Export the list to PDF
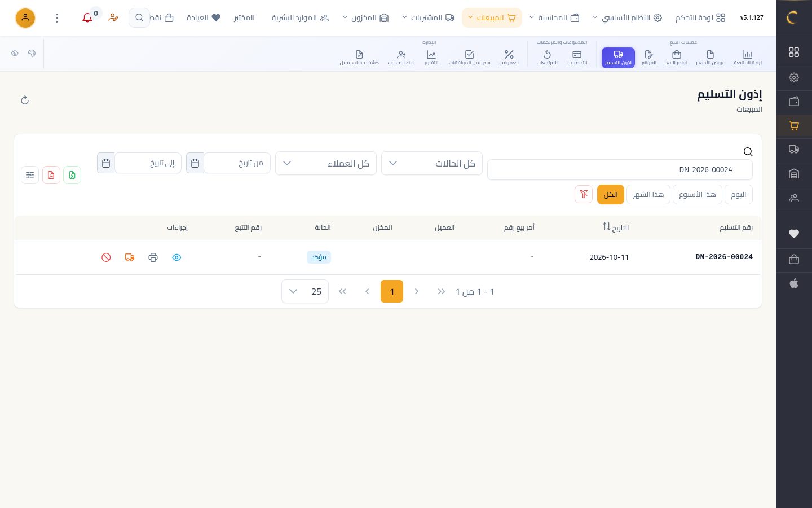Image resolution: width=812 pixels, height=508 pixels. [51, 175]
